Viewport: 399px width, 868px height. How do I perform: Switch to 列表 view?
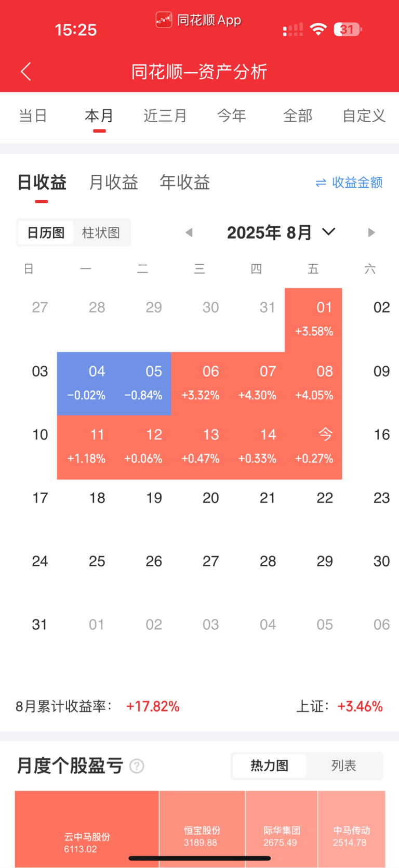pos(344,766)
